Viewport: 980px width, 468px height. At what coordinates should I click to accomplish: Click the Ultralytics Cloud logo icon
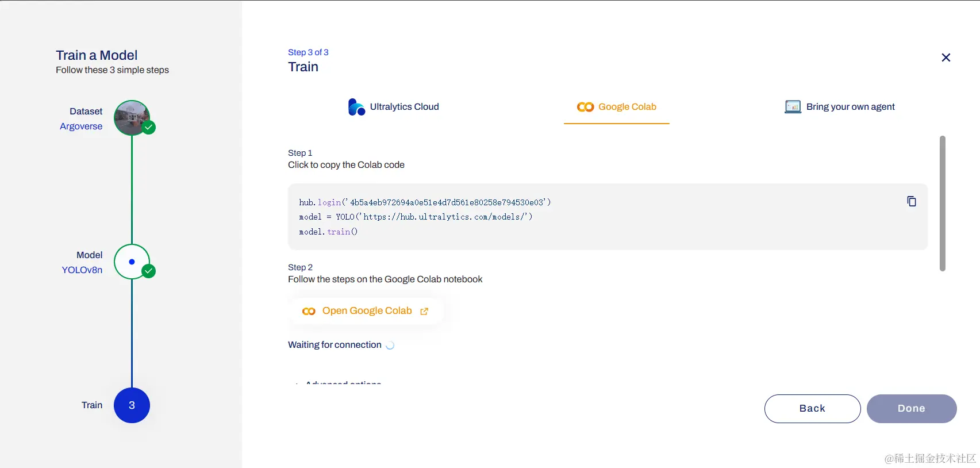tap(356, 107)
